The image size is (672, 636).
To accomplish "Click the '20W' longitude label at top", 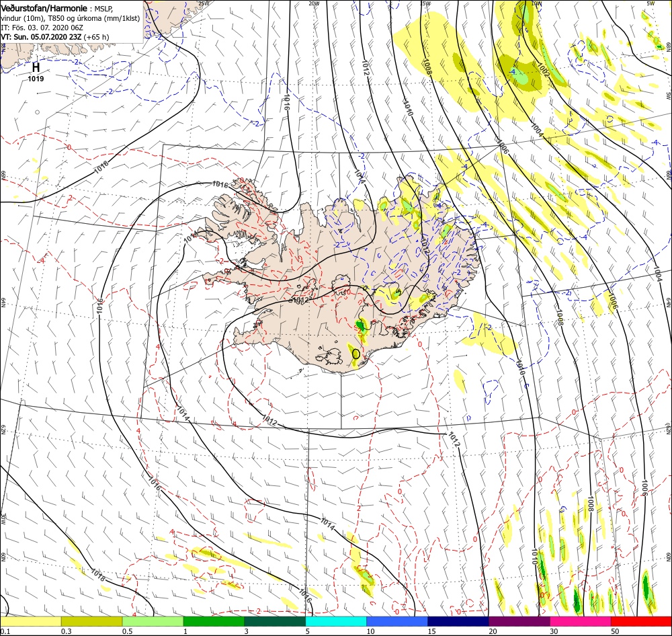I will tap(314, 3).
